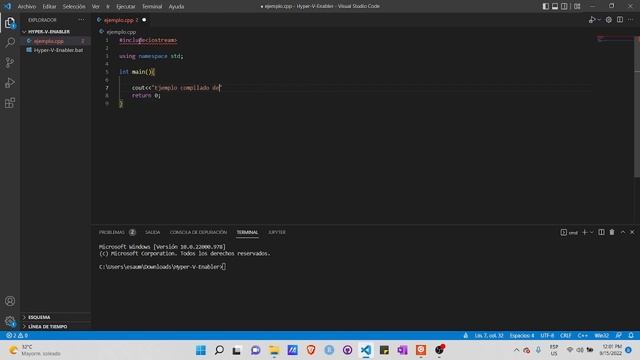The width and height of the screenshot is (640, 360).
Task: Open the Archivo menu
Action: click(27, 6)
